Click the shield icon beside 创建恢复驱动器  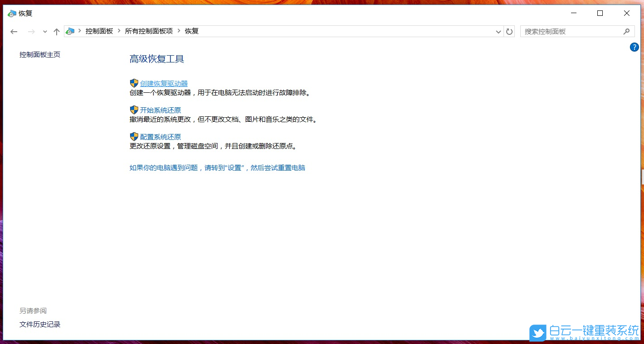tap(134, 83)
